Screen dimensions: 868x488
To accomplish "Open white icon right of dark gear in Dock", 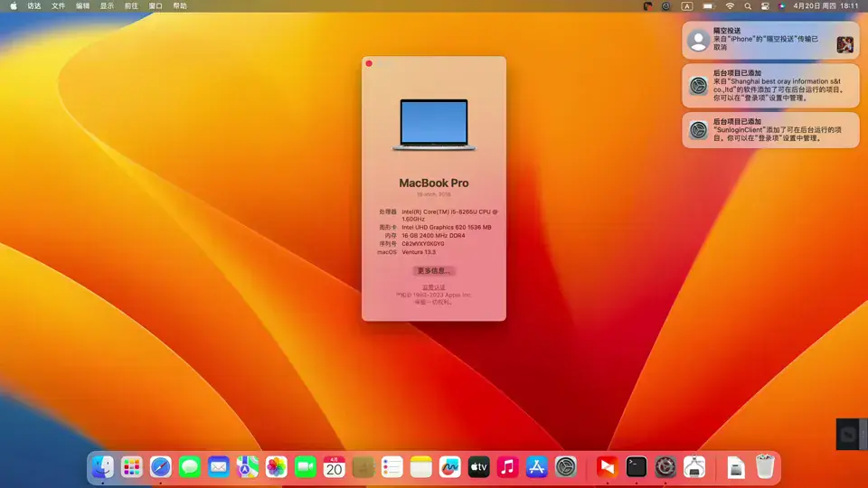I will tap(694, 467).
